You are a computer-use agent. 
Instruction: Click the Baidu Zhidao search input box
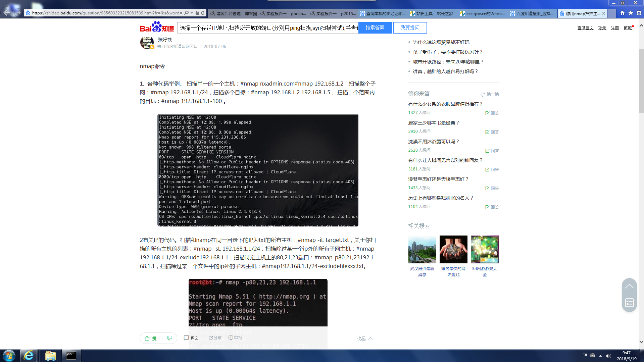pyautogui.click(x=268, y=28)
